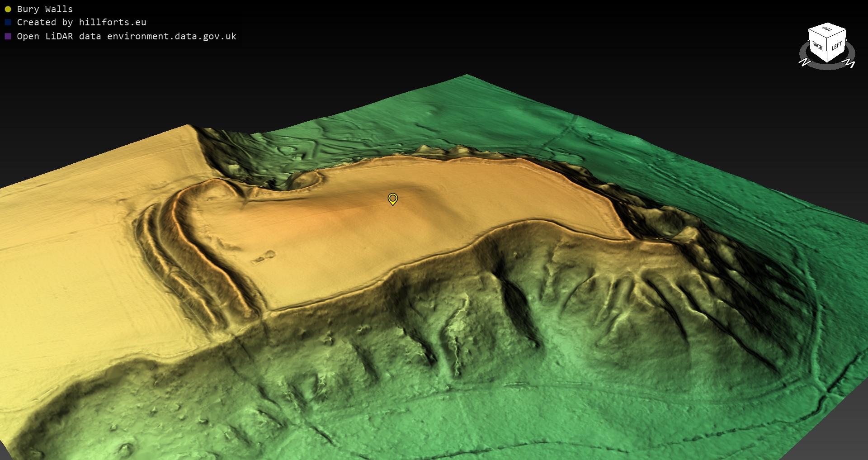Click the small mound inside the hillfort interior
The height and width of the screenshot is (460, 868).
[x=264, y=257]
